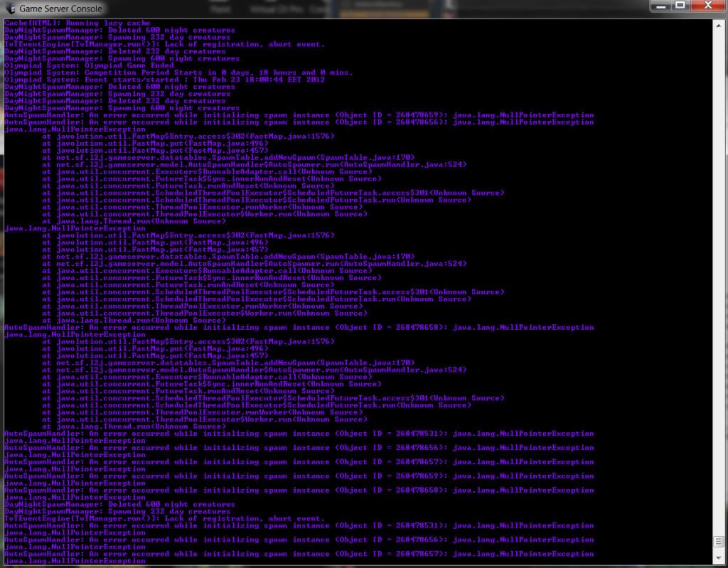Maximize the Game Server Console window
The width and height of the screenshot is (728, 568).
click(x=680, y=6)
